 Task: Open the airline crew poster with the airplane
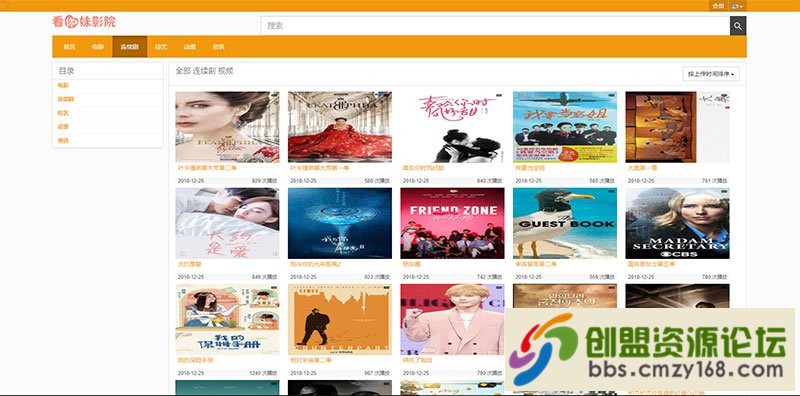point(565,127)
